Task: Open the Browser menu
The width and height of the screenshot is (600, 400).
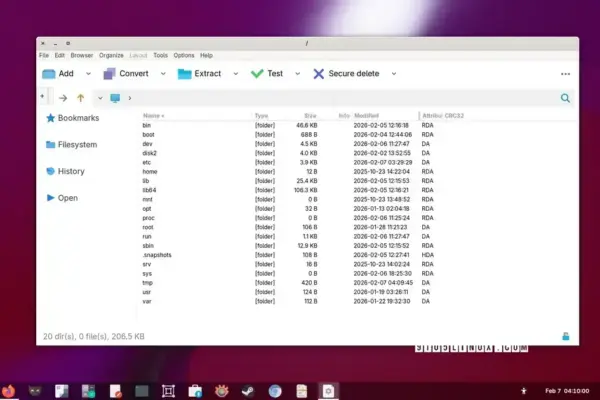Action: click(x=82, y=56)
